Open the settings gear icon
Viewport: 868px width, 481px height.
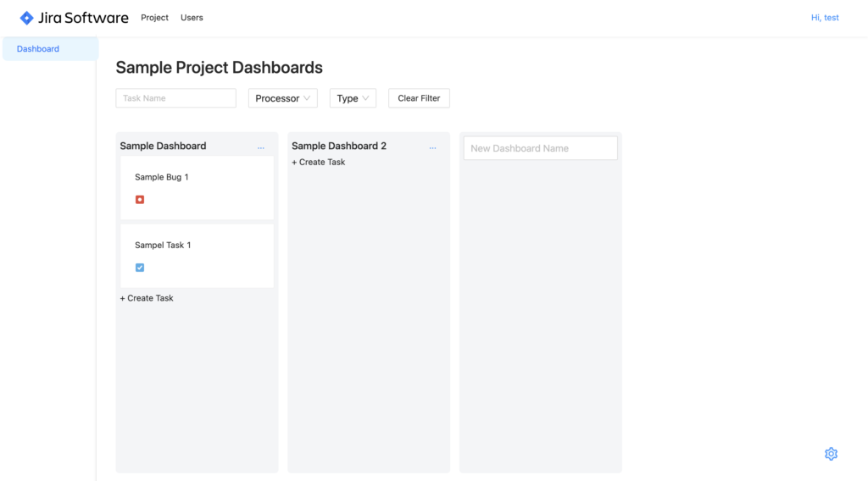[831, 454]
